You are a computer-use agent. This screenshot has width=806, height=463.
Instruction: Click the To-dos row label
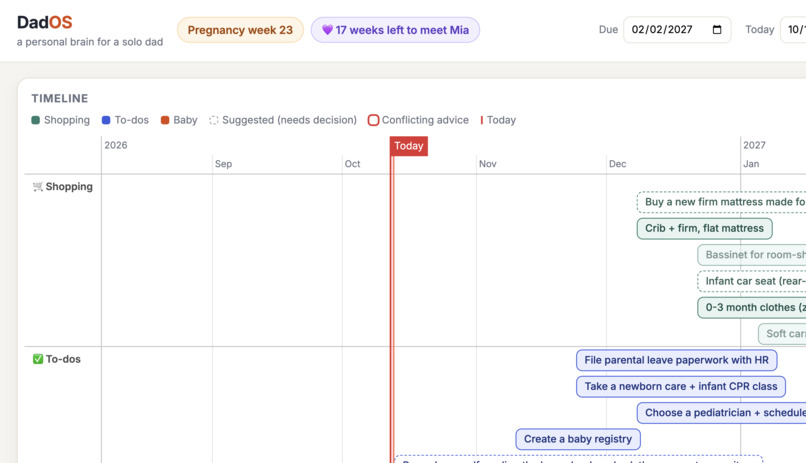[x=63, y=359]
